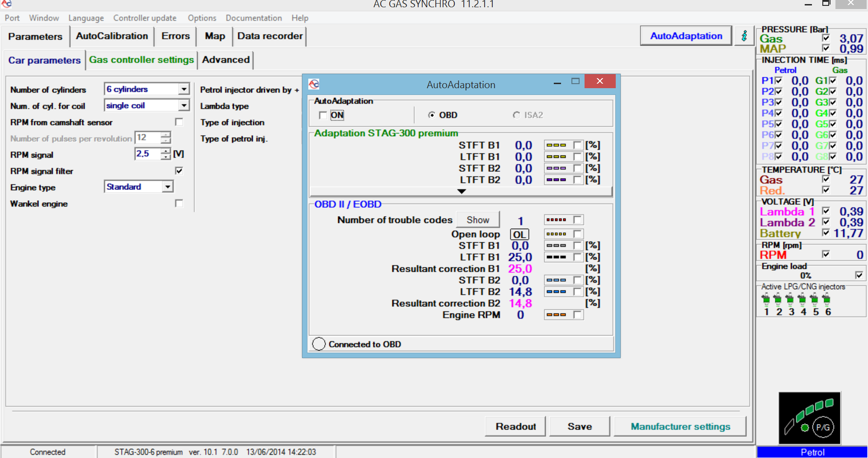Toggle the Gas pressure display checkbox

pyautogui.click(x=826, y=38)
